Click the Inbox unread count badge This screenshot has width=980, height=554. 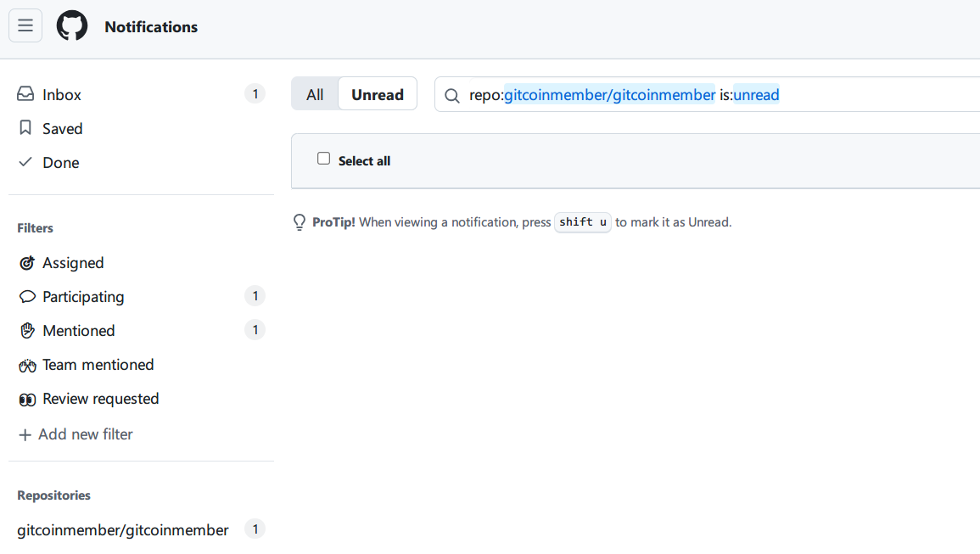pos(255,94)
